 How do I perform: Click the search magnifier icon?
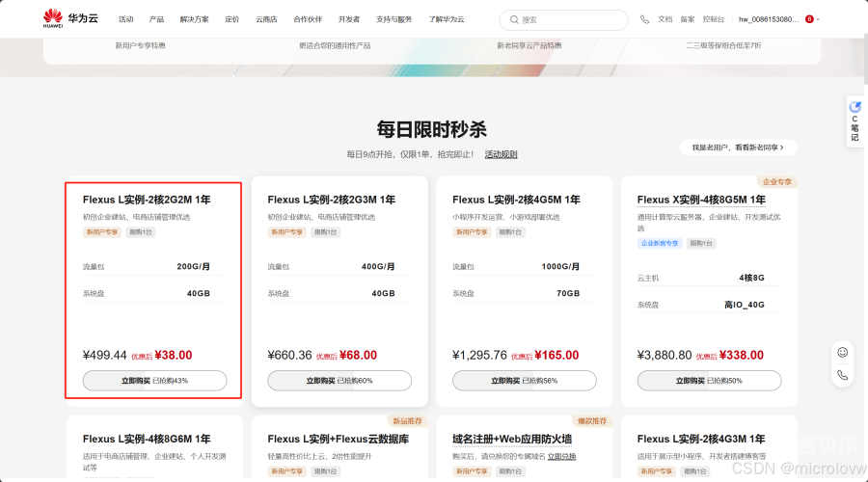click(514, 20)
